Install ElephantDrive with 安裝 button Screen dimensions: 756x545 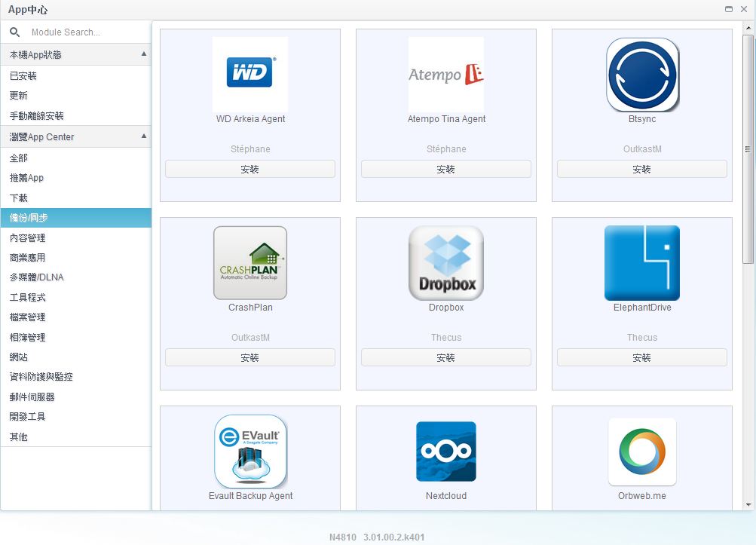coord(642,357)
